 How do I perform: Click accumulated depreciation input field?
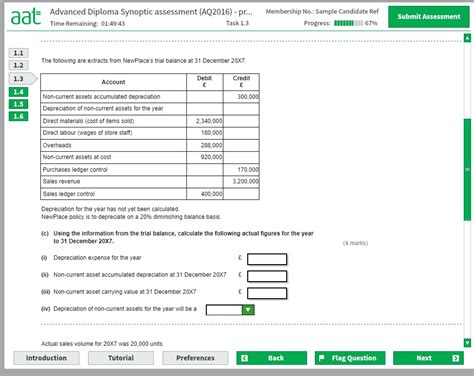click(x=267, y=276)
